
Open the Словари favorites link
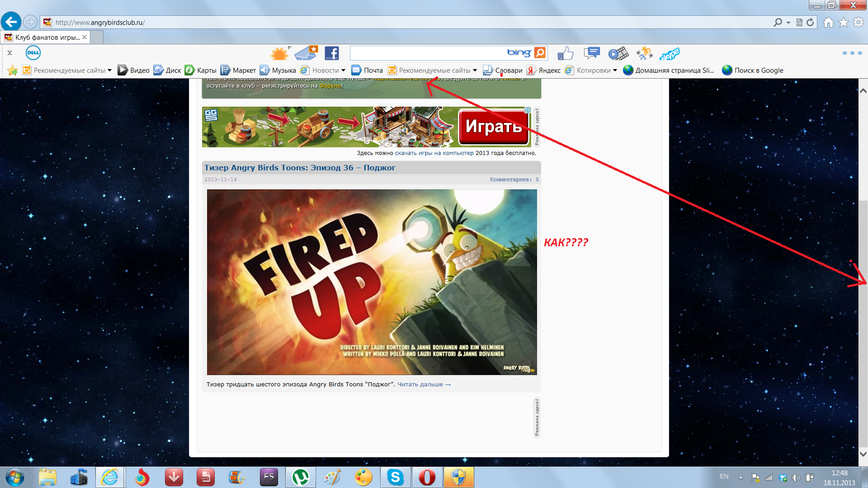pos(503,70)
